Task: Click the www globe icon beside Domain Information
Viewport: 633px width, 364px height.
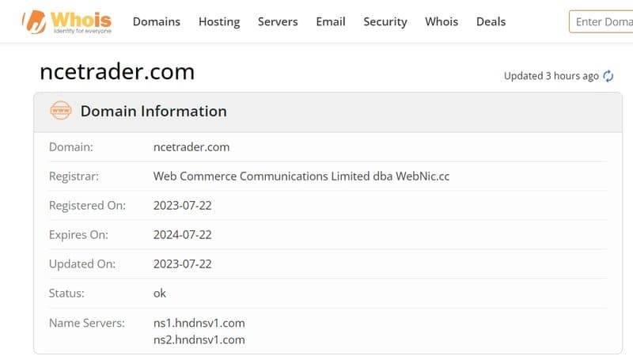Action: (61, 111)
